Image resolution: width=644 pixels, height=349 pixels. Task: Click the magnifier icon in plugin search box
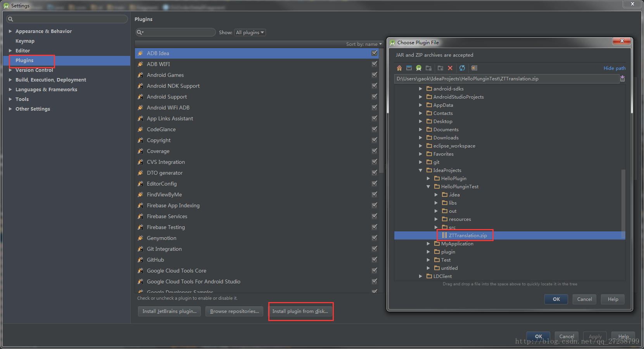[140, 32]
